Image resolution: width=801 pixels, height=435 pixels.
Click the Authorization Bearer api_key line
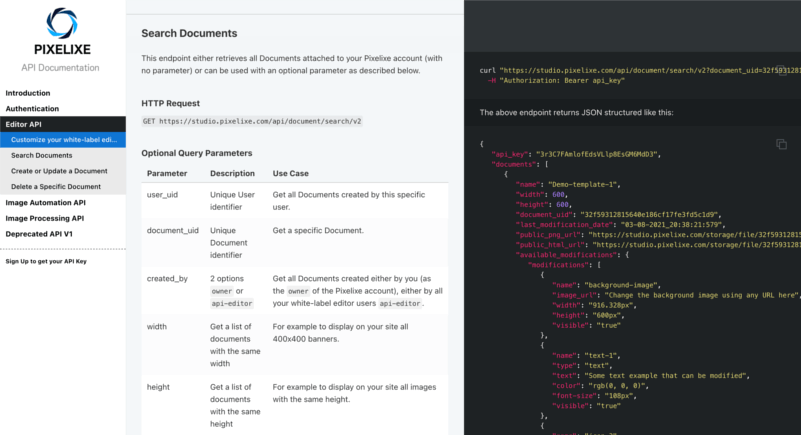coord(556,81)
